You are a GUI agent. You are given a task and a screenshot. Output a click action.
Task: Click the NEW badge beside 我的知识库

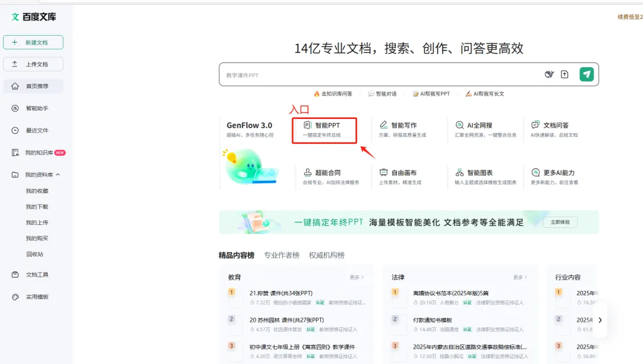pyautogui.click(x=60, y=152)
